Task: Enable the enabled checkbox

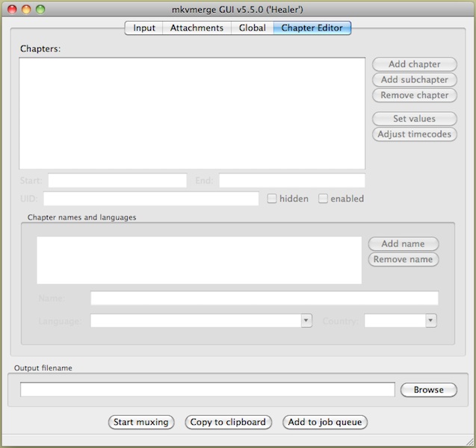Action: coord(324,199)
